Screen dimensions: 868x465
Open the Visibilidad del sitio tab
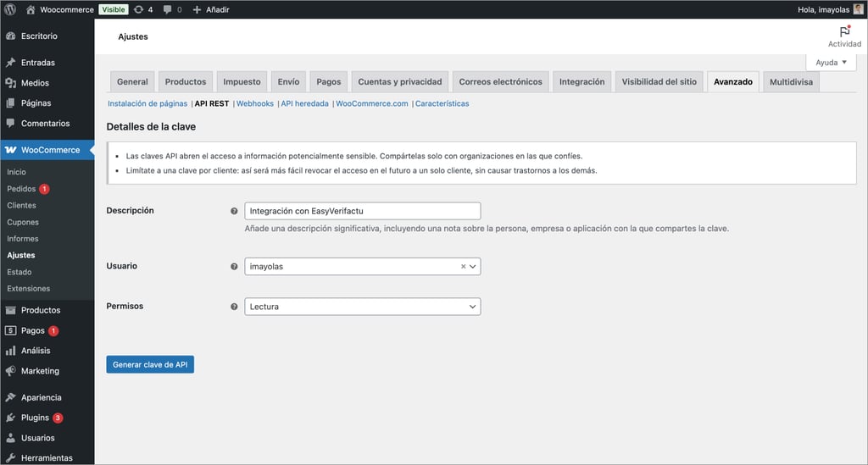tap(659, 82)
